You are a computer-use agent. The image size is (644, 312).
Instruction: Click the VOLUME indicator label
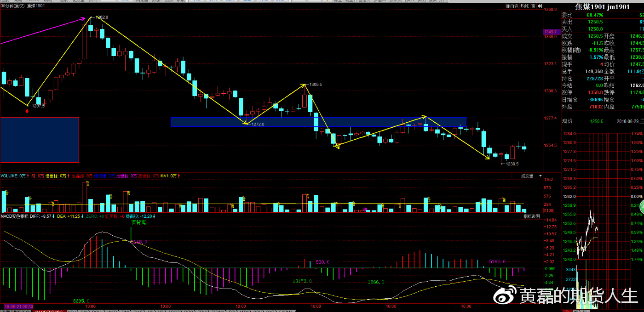point(9,176)
